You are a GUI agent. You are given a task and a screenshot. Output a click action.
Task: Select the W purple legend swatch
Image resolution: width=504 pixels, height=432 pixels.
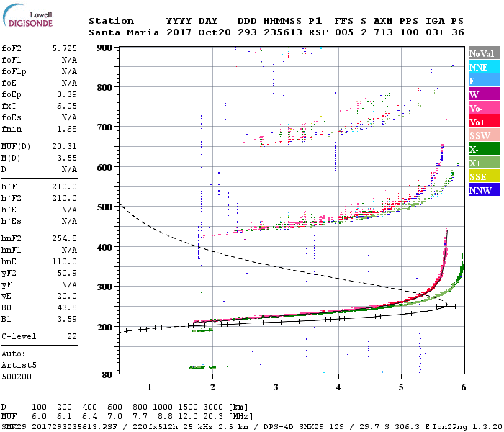click(x=484, y=94)
